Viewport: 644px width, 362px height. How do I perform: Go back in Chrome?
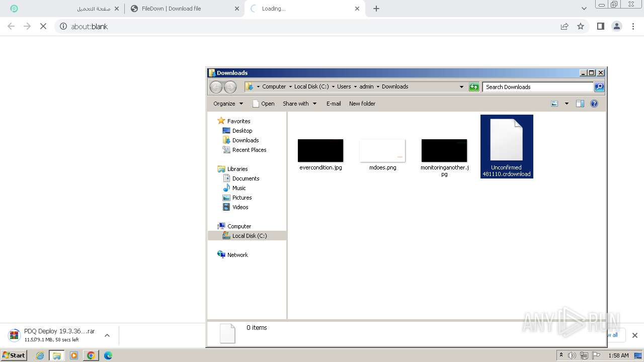pyautogui.click(x=11, y=26)
